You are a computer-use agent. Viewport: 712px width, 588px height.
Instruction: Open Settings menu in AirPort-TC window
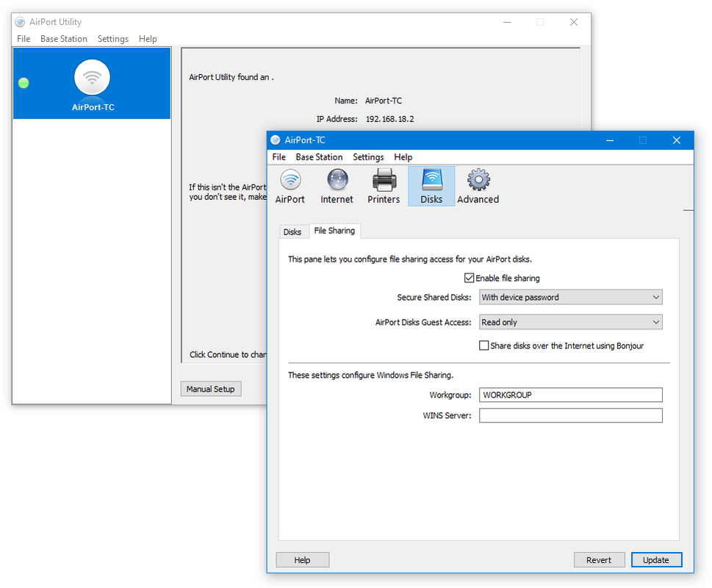pyautogui.click(x=368, y=157)
